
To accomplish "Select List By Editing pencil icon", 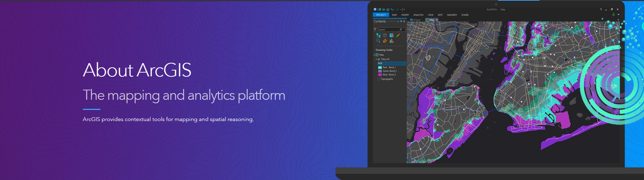I will [398, 35].
